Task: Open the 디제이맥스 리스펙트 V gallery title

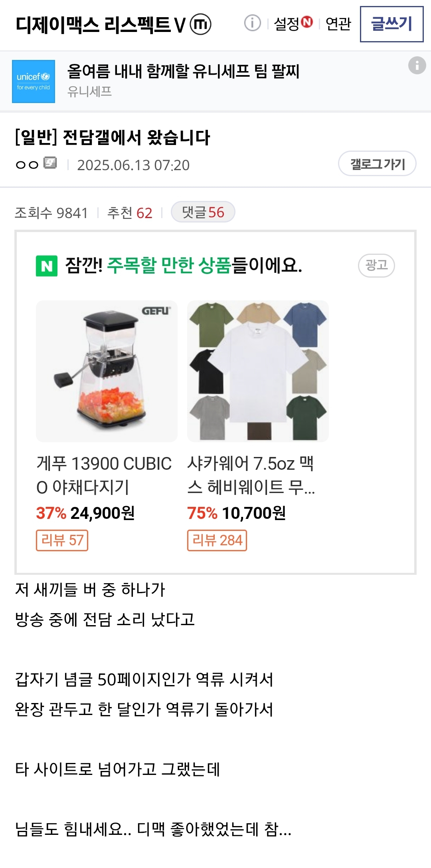Action: pyautogui.click(x=101, y=25)
